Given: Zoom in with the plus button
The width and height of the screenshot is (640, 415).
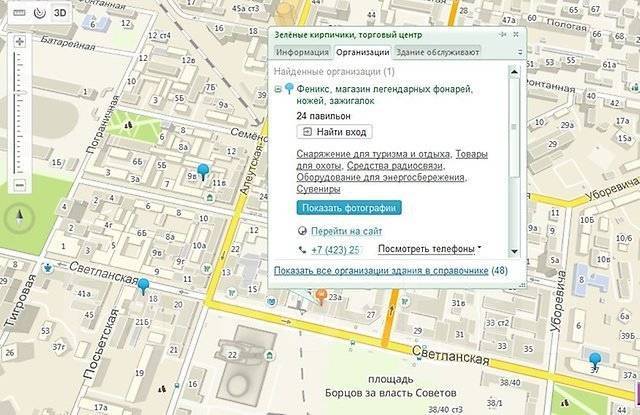Looking at the screenshot, I should point(18,43).
